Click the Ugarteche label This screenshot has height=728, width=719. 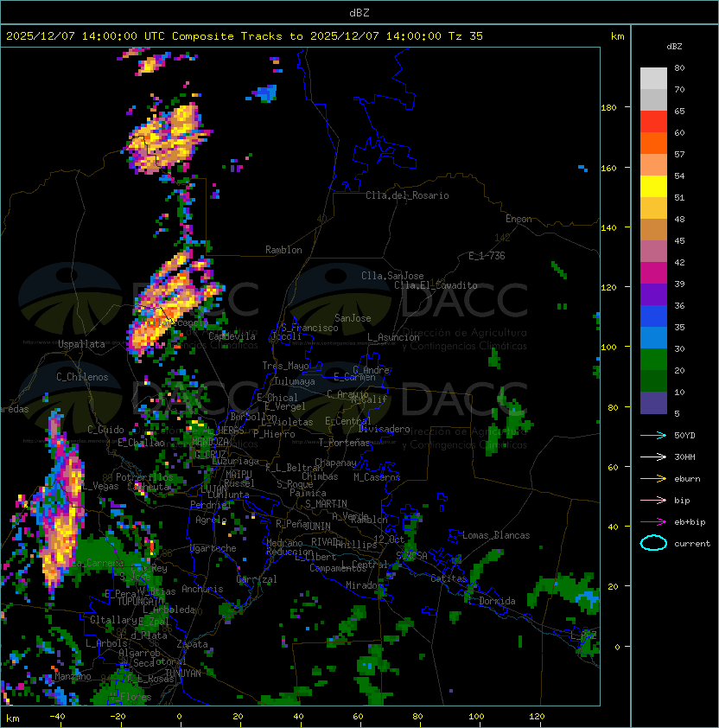(213, 548)
